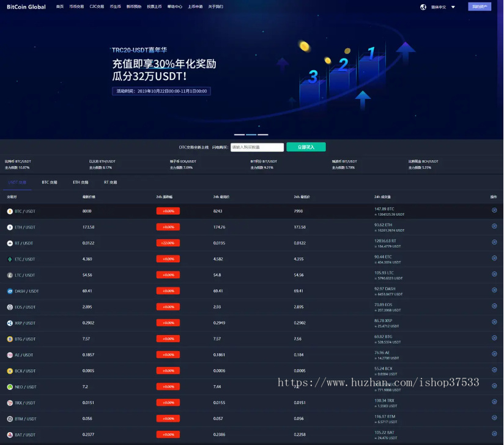Click the NEO / USDT pair name
The width and height of the screenshot is (504, 445).
26,387
